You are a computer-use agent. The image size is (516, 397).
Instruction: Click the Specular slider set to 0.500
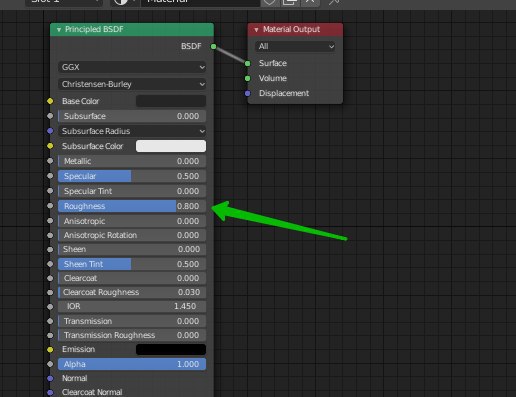tap(132, 176)
